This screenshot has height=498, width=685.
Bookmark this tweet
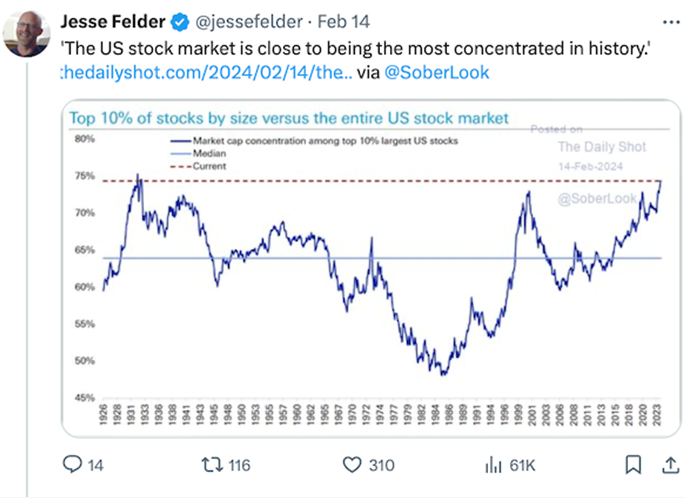[631, 464]
